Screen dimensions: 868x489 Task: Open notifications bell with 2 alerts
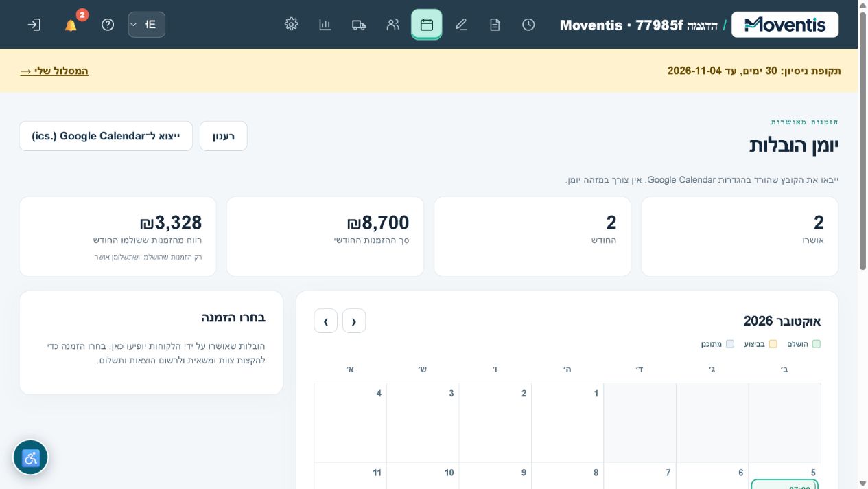click(71, 25)
